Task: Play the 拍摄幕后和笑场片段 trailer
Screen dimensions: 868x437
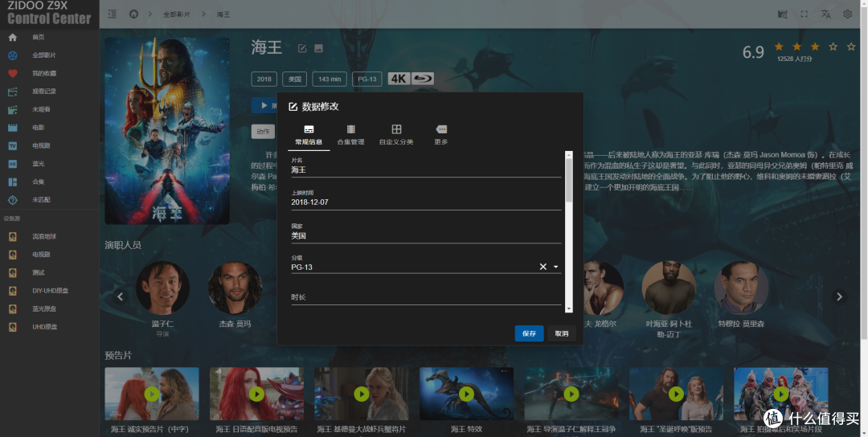Action: (781, 394)
